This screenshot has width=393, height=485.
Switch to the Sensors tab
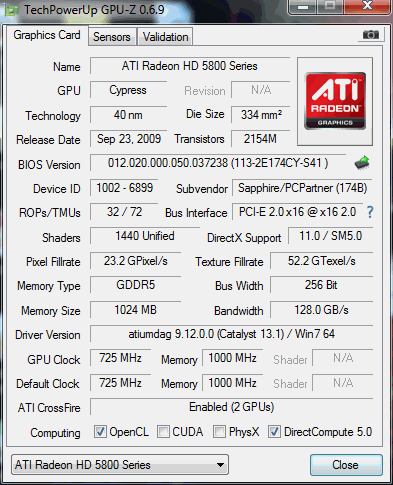click(112, 37)
